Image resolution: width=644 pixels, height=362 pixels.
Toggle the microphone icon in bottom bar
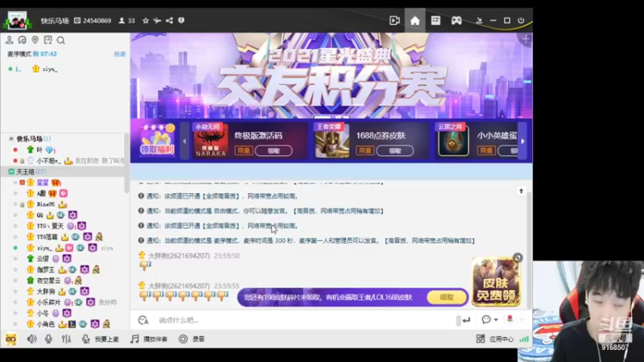point(48,339)
